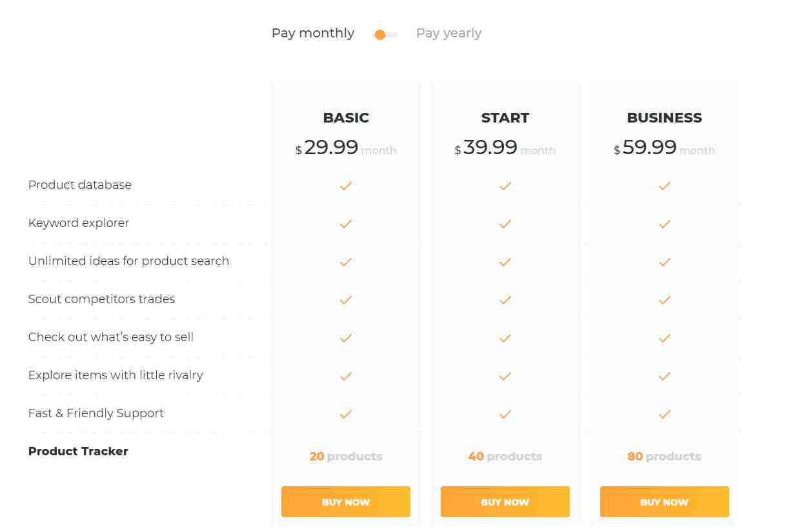788x532 pixels.
Task: Click the 40 products tracker label
Action: click(x=505, y=457)
